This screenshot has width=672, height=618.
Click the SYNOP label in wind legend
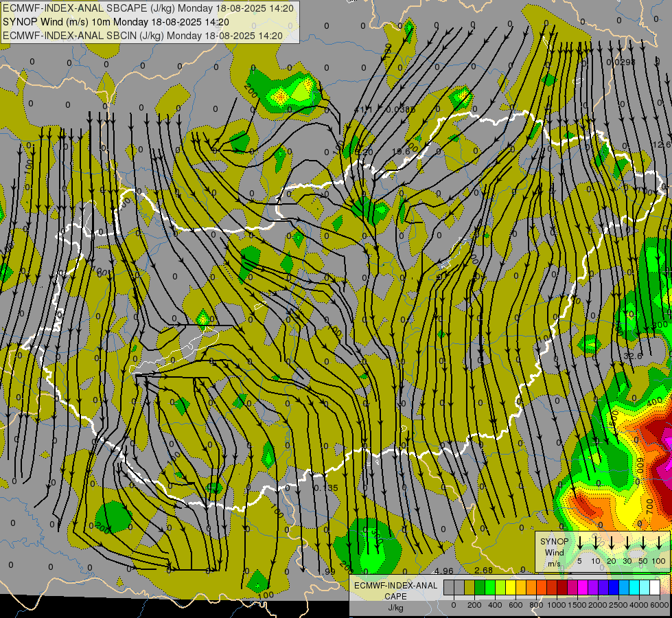tap(554, 542)
